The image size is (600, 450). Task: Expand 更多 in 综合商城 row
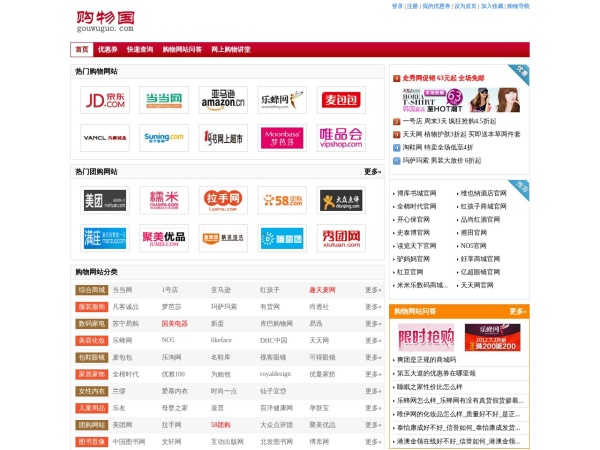tap(373, 290)
